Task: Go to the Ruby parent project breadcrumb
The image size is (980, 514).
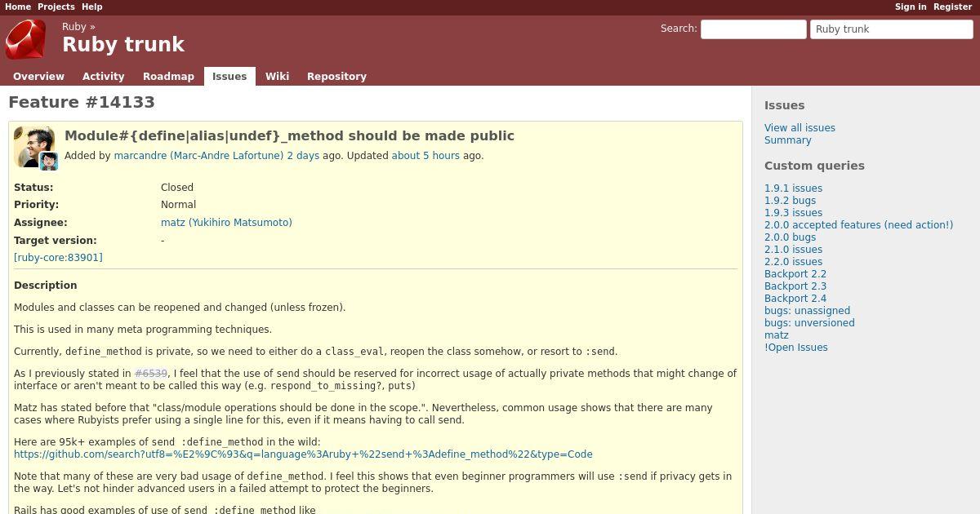Action: [x=74, y=27]
